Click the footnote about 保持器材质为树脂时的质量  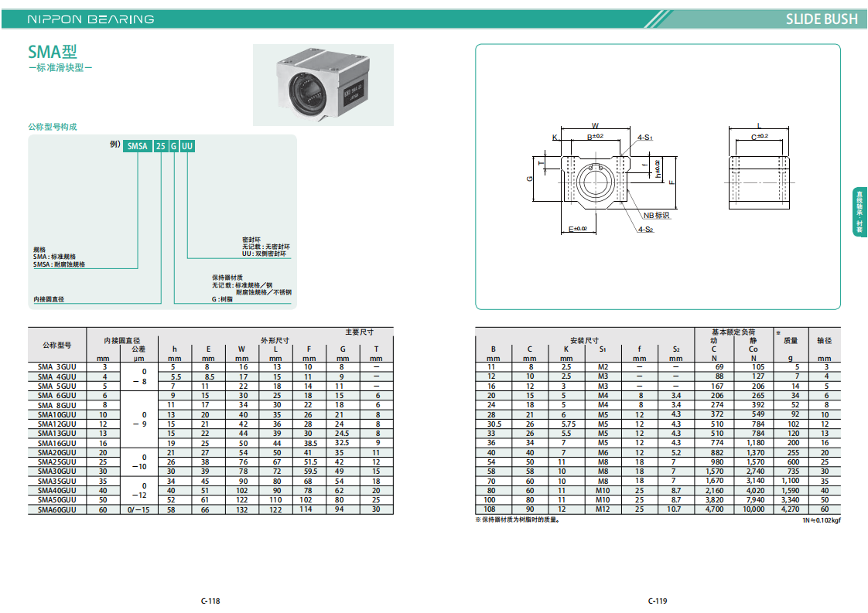tap(518, 520)
